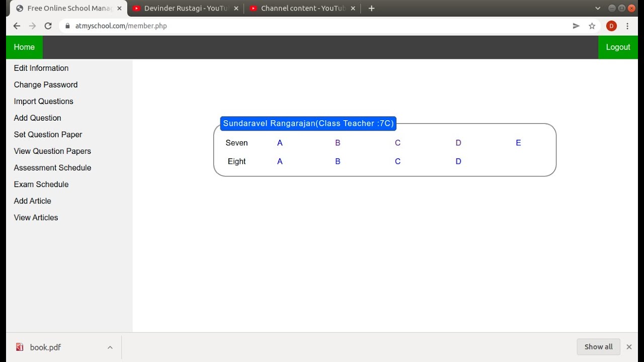Select section B in the Seven row

pos(338,143)
